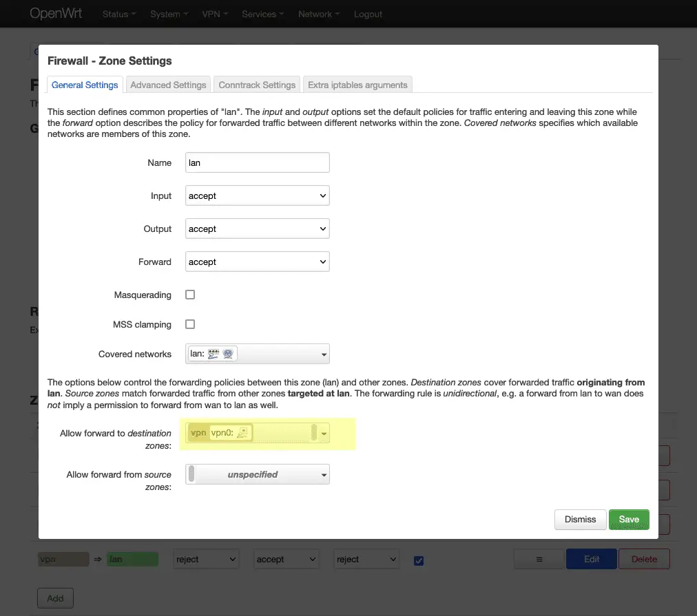Image resolution: width=697 pixels, height=616 pixels.
Task: Enable the Masquerading checkbox
Action: 190,295
